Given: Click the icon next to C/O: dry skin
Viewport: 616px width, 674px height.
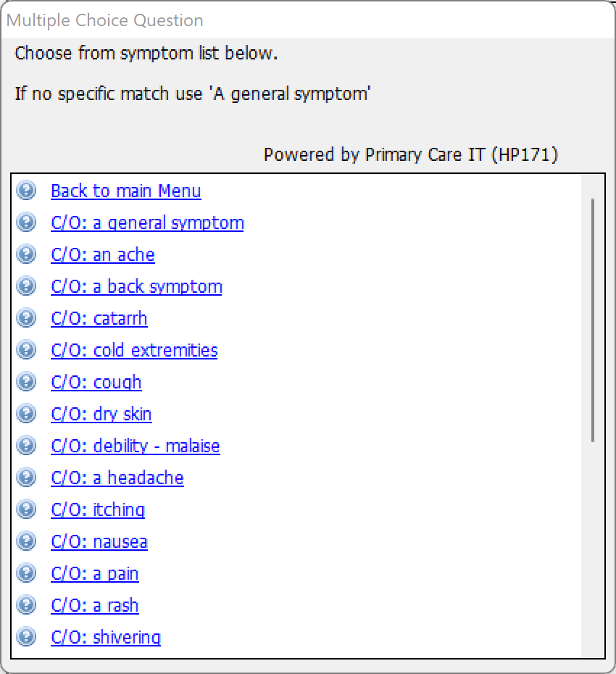Looking at the screenshot, I should tap(26, 414).
